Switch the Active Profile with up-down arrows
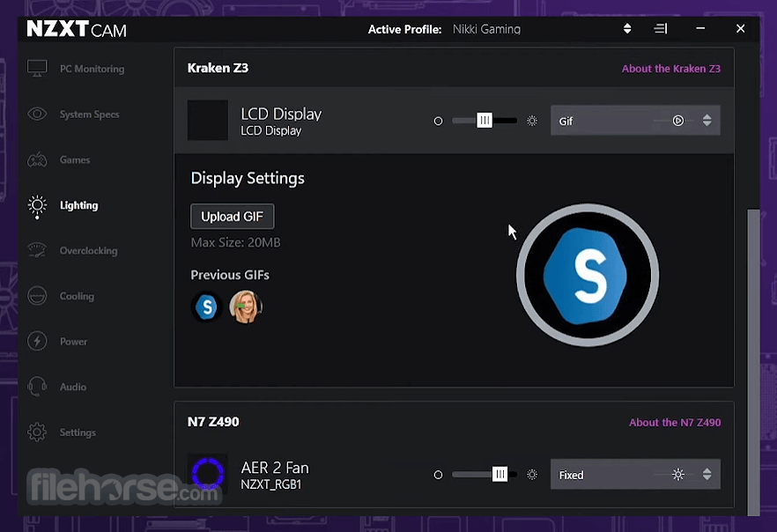Image resolution: width=777 pixels, height=532 pixels. [x=627, y=29]
